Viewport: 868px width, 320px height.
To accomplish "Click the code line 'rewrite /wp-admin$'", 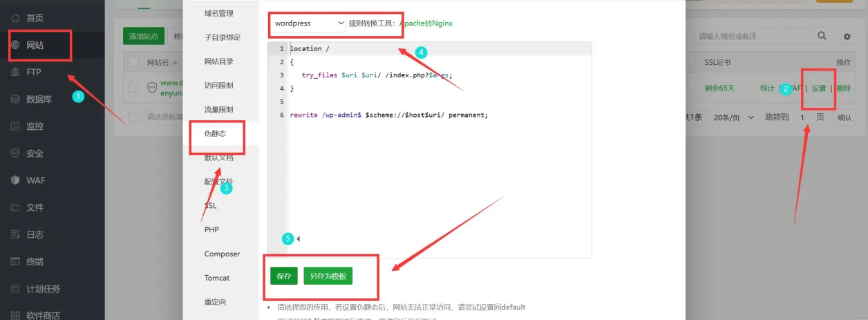I will tap(389, 115).
